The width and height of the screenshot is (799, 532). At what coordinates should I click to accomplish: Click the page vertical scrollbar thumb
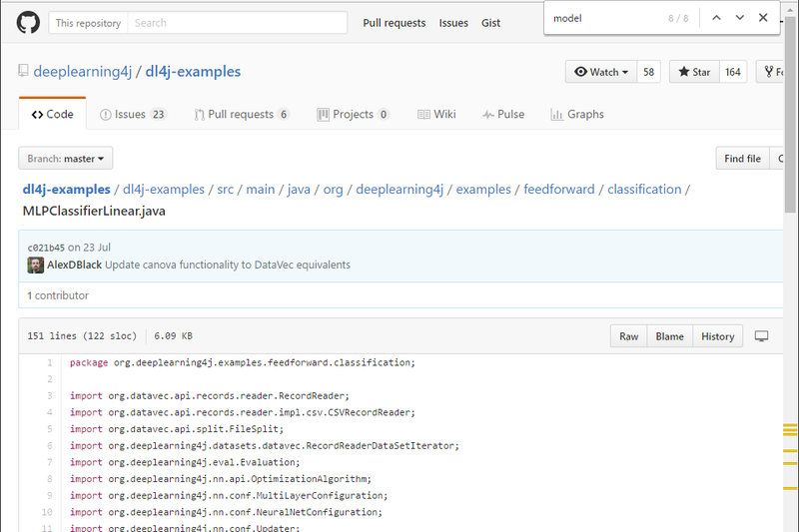click(x=790, y=115)
